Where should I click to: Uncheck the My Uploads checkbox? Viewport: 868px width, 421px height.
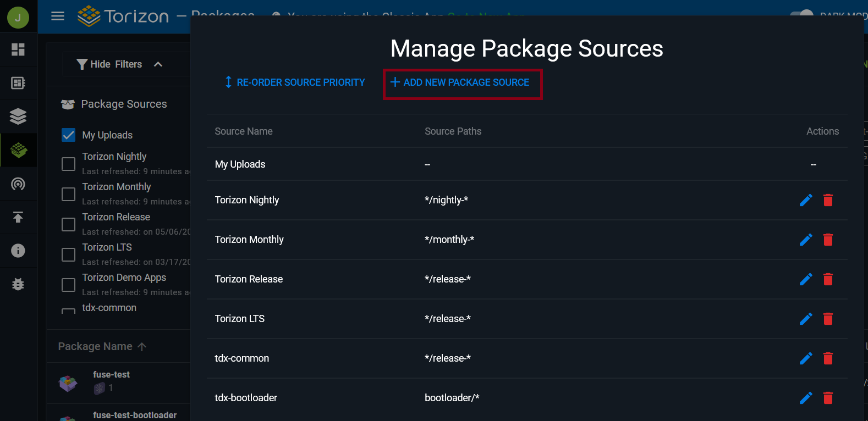point(69,135)
